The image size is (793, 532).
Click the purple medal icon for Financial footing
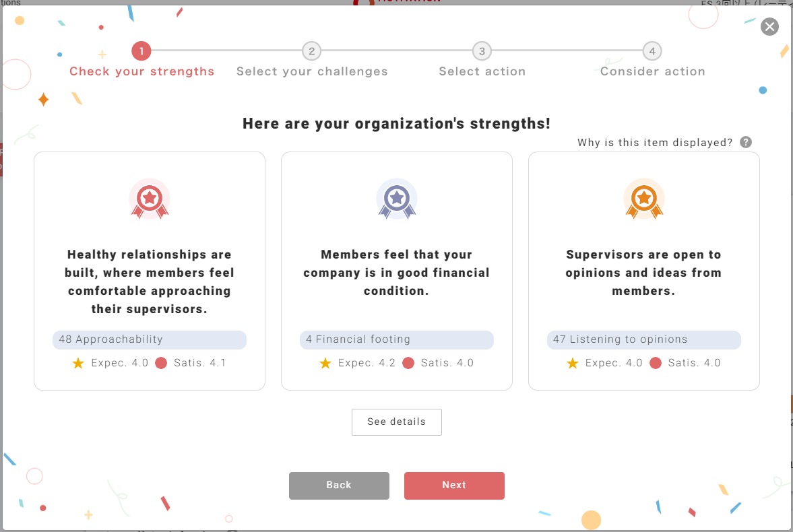click(397, 199)
